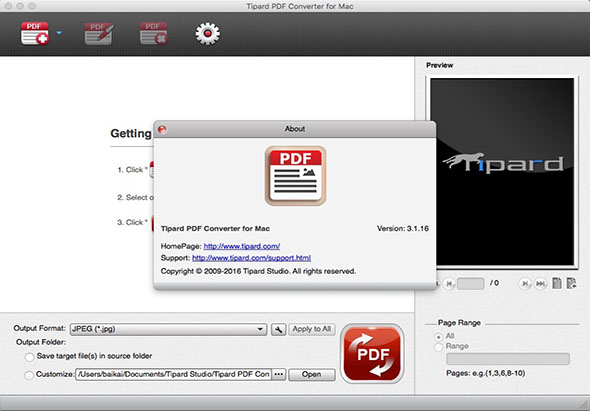Image resolution: width=590 pixels, height=411 pixels.
Task: Select the All page range option
Action: click(438, 336)
